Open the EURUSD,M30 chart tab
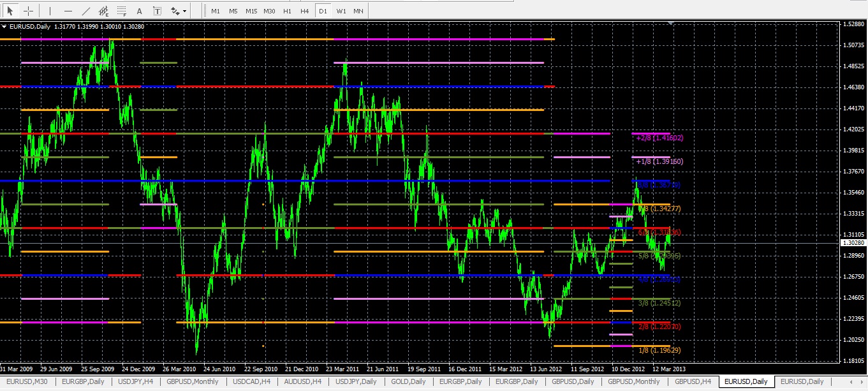The width and height of the screenshot is (868, 391). tap(27, 381)
